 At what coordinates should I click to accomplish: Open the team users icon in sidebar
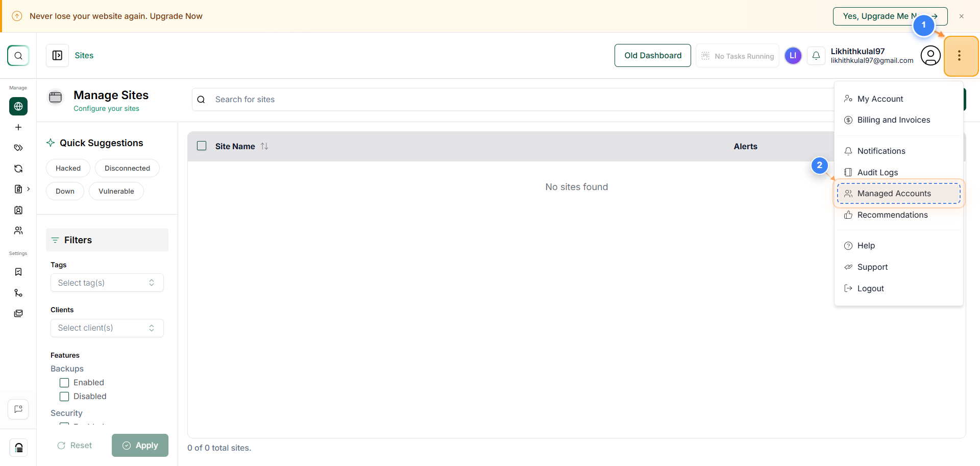(18, 230)
